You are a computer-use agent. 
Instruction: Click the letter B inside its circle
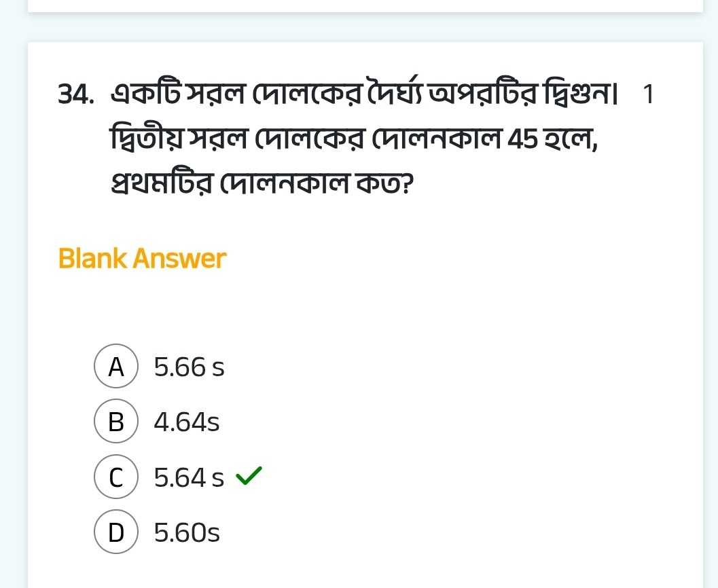(115, 422)
